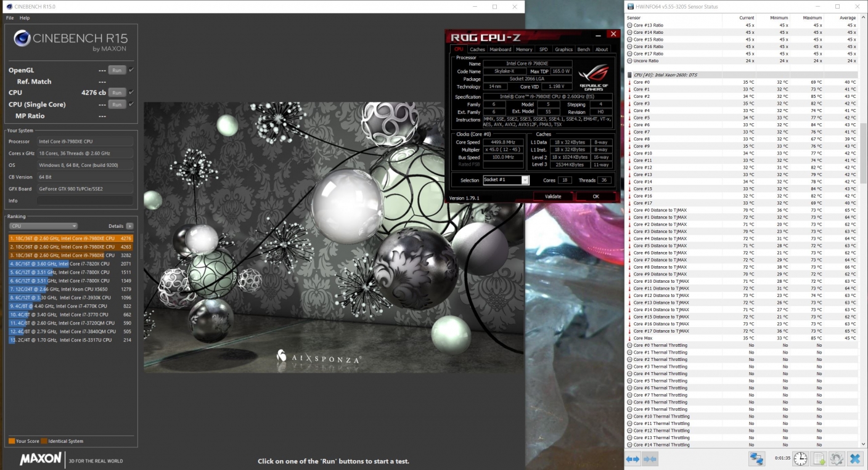Switch to the Mainboard tab in CPU-Z
The height and width of the screenshot is (470, 868).
(500, 49)
